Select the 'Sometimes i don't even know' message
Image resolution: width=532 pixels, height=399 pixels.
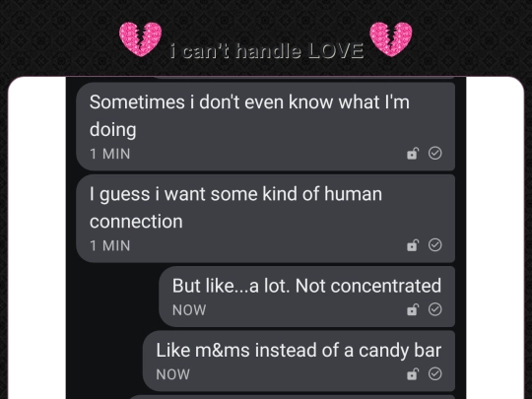coord(265,126)
